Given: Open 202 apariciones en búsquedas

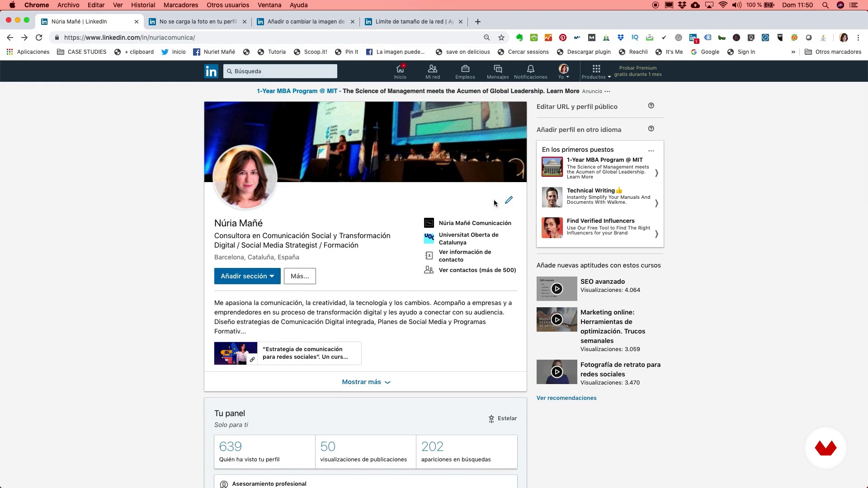Looking at the screenshot, I should [x=467, y=452].
